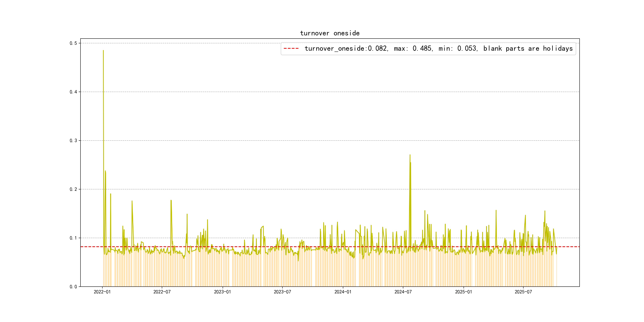Click the 2023-01 x-axis tick label
The image size is (644, 322).
(x=222, y=292)
